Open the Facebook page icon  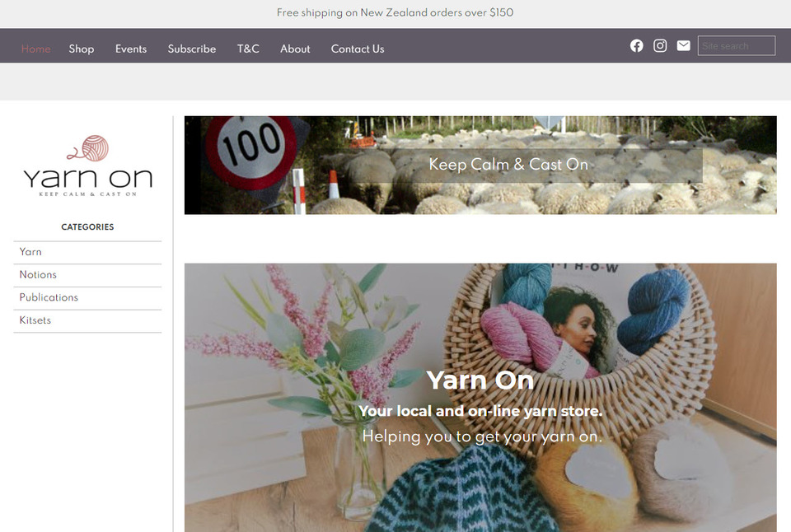coord(637,46)
